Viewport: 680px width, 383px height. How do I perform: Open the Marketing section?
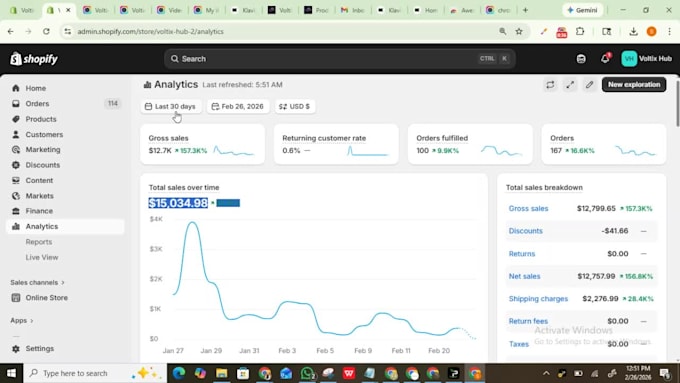tap(42, 150)
